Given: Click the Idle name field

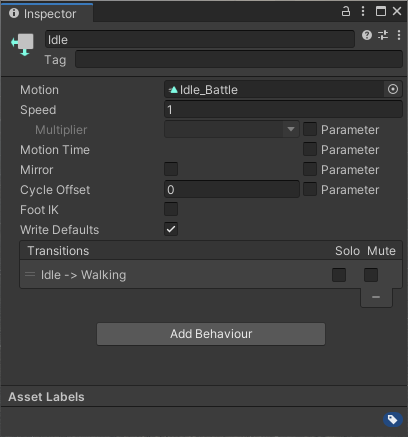Looking at the screenshot, I should click(200, 39).
